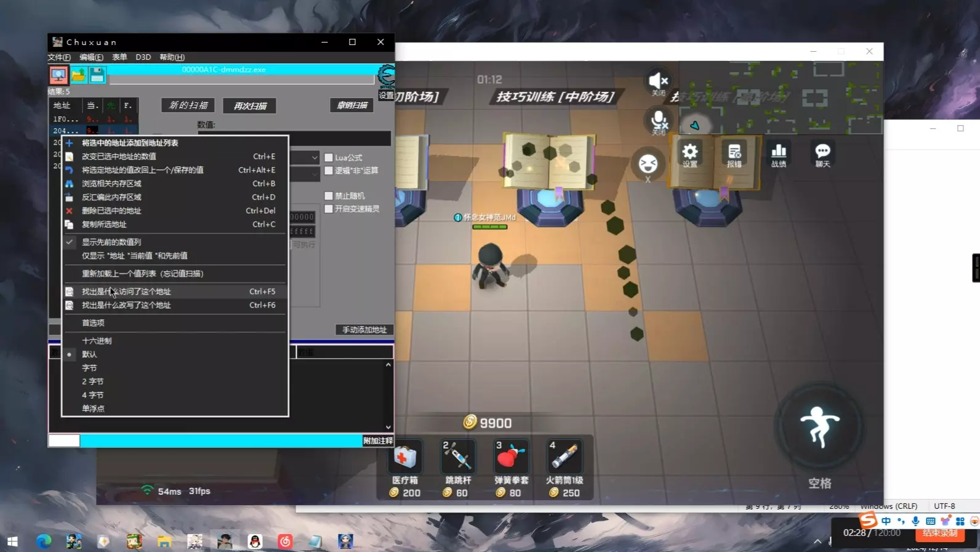
Task: Toggle the game microphone icon
Action: (658, 120)
